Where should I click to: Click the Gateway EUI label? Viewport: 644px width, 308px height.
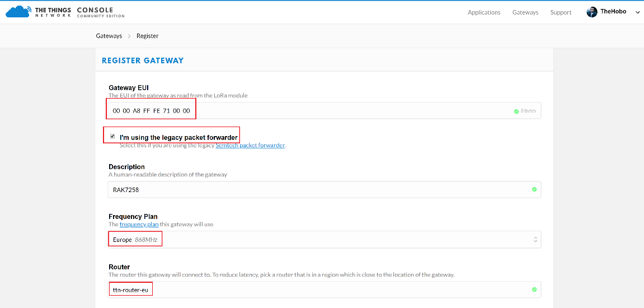coord(129,87)
